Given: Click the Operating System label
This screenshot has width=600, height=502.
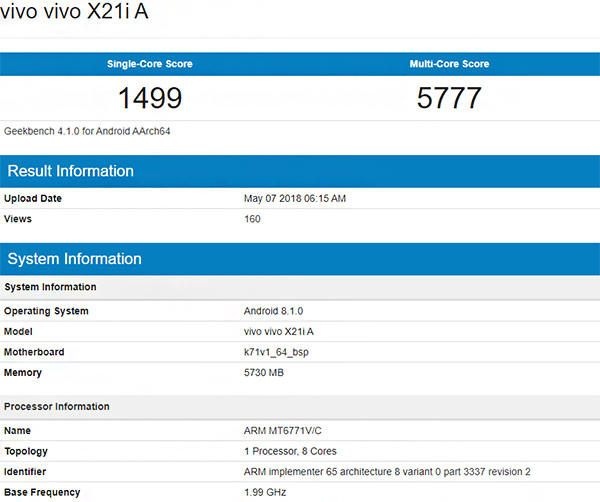Looking at the screenshot, I should tap(46, 311).
